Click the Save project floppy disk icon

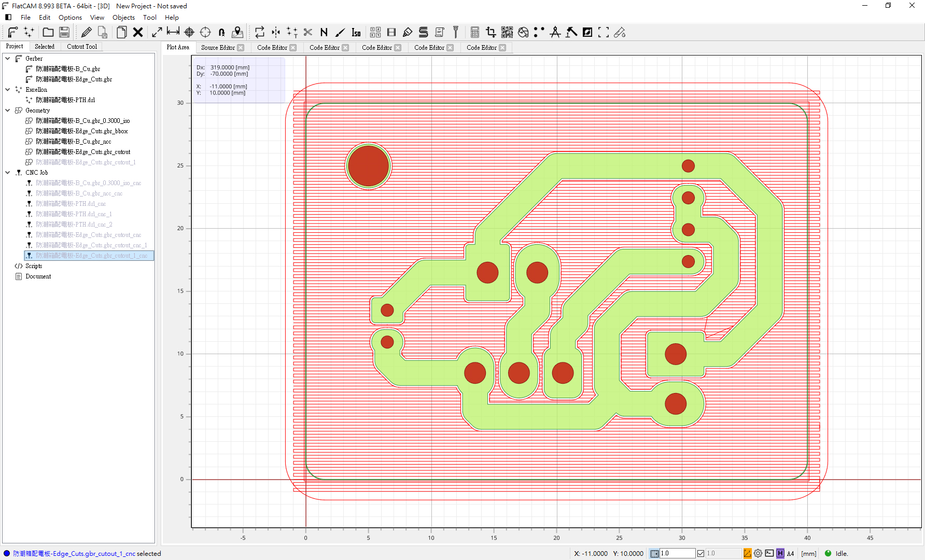click(64, 32)
